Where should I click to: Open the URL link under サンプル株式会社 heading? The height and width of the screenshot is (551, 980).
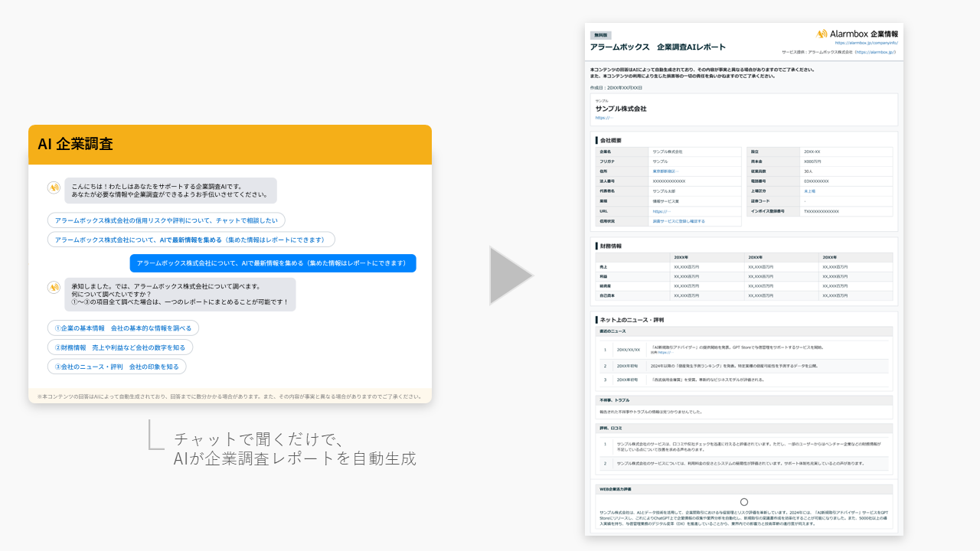click(x=603, y=118)
